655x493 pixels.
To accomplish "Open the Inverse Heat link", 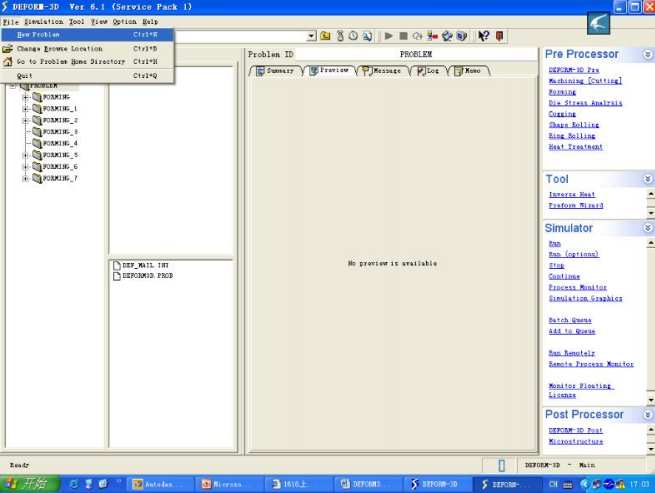I will 571,194.
